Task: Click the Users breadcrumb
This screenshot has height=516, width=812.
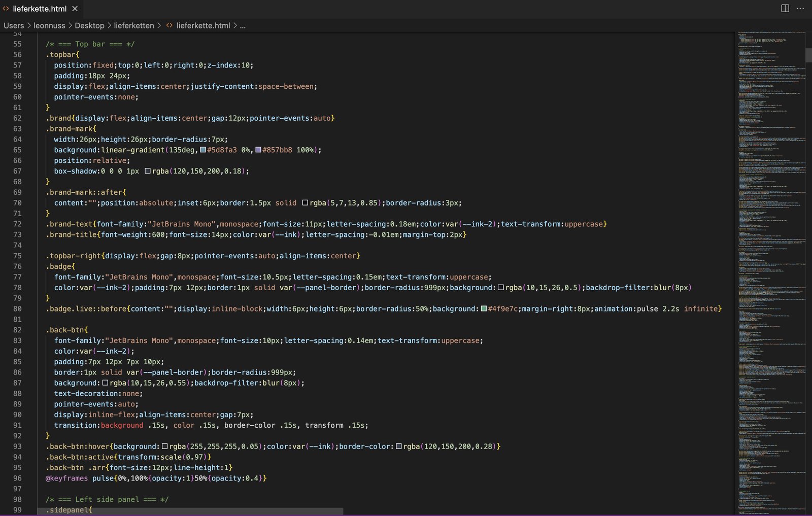Action: 14,25
